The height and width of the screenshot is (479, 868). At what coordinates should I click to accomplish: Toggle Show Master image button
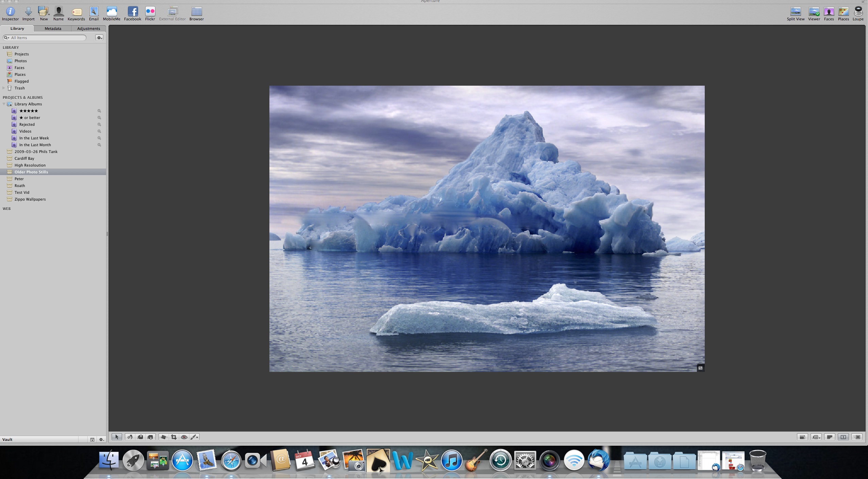(x=830, y=437)
